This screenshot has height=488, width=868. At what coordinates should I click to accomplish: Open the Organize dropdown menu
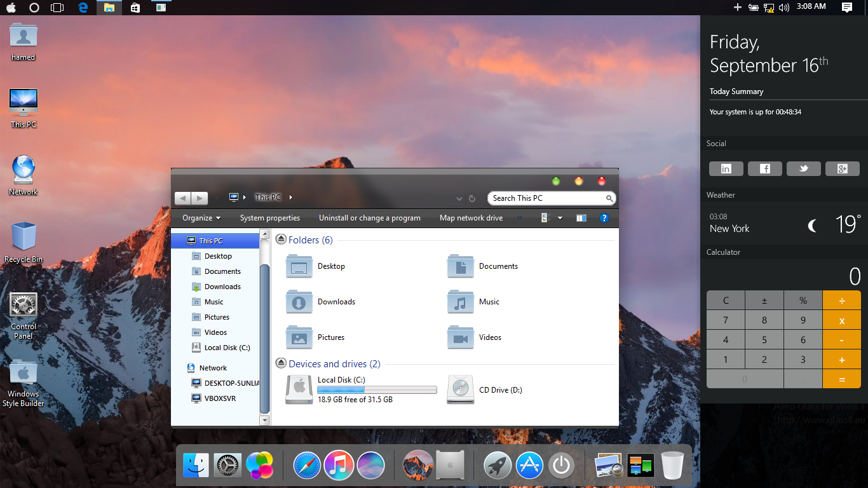(201, 218)
